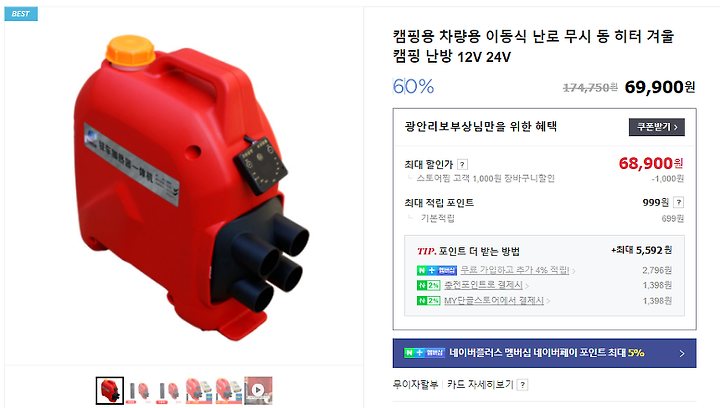Expand the 네이버플러스 멤버십 banner arrow

click(682, 353)
